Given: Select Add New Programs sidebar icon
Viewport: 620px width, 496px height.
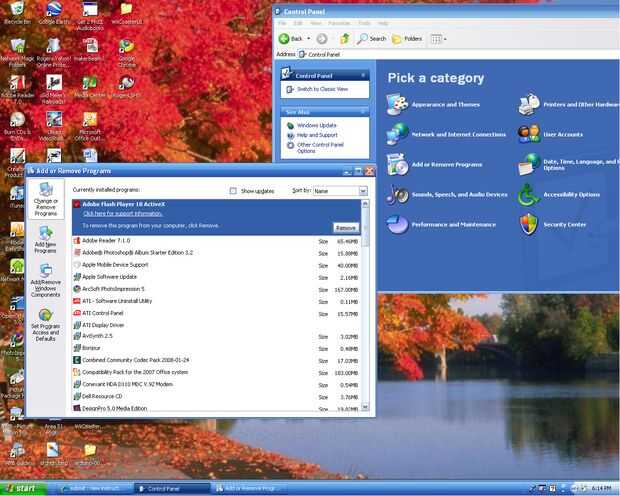Looking at the screenshot, I should click(x=45, y=240).
